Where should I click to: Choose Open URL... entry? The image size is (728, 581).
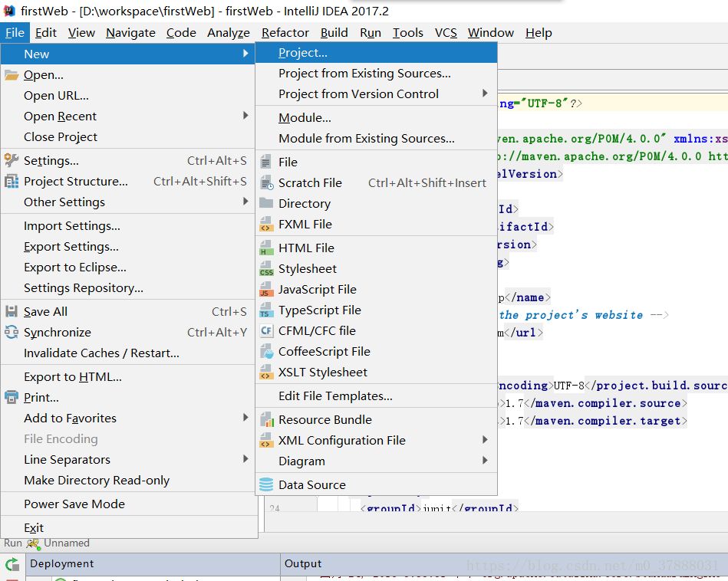pos(128,96)
